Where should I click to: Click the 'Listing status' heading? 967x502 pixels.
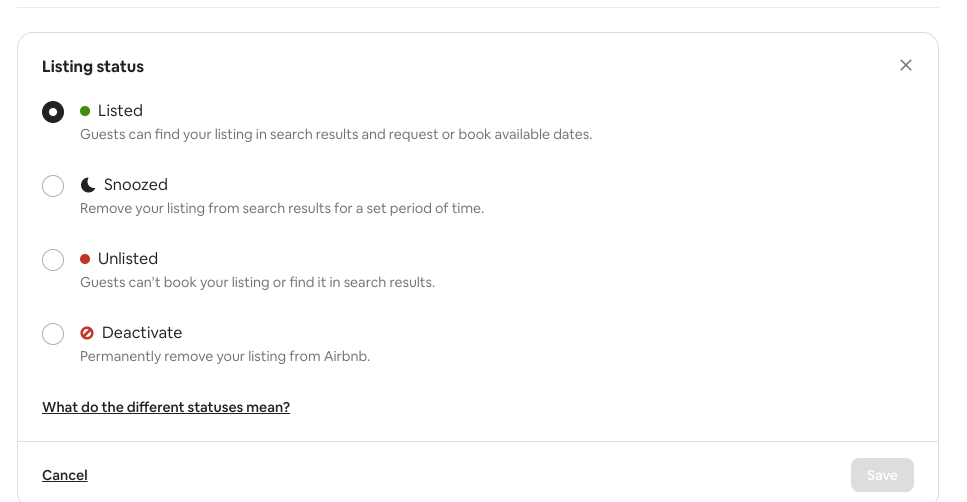point(93,67)
